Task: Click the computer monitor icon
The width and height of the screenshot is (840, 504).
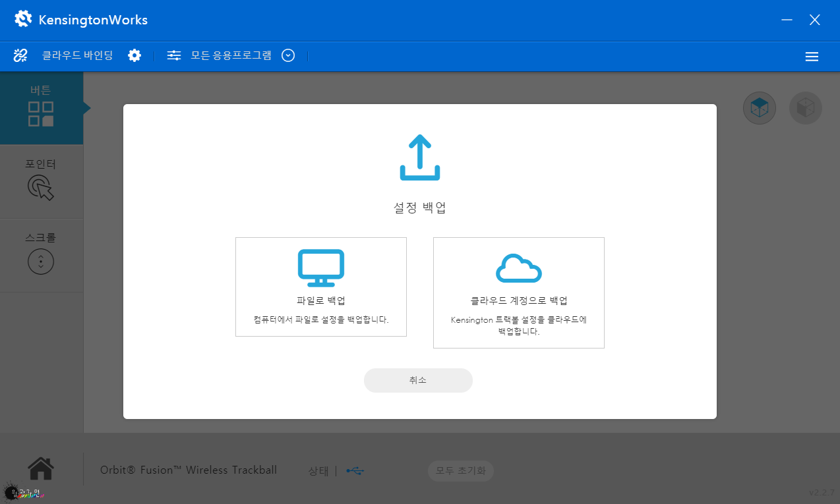Action: click(321, 267)
